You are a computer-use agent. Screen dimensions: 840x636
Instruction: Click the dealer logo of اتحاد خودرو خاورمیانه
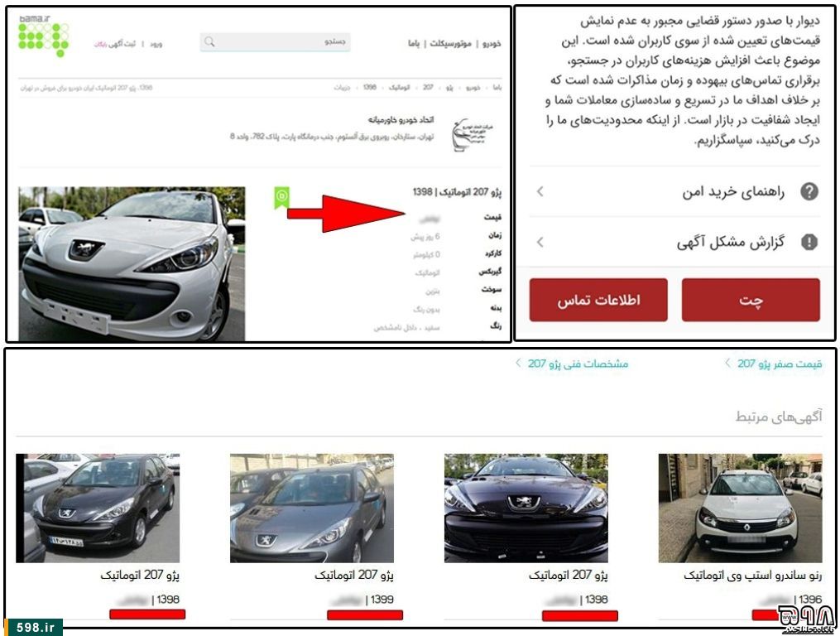[x=472, y=134]
